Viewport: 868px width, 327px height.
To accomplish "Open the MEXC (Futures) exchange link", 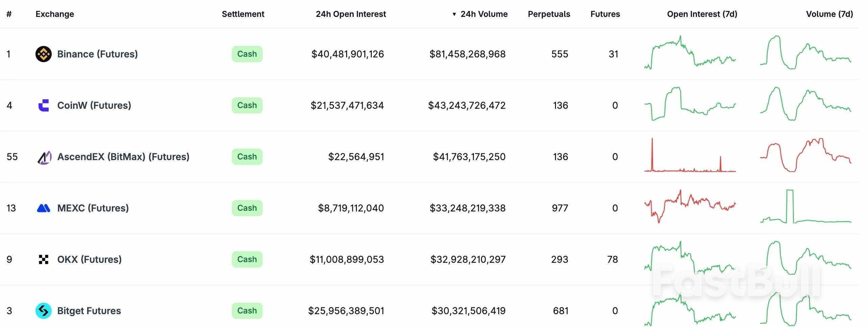I will (93, 208).
